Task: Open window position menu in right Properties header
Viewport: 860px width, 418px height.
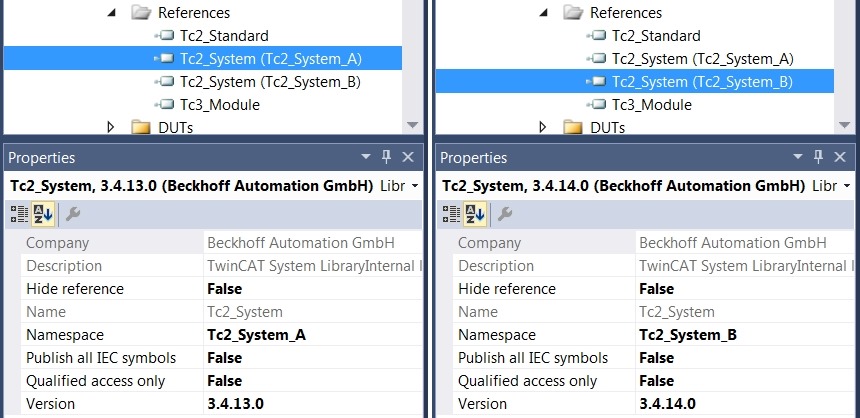Action: tap(797, 158)
